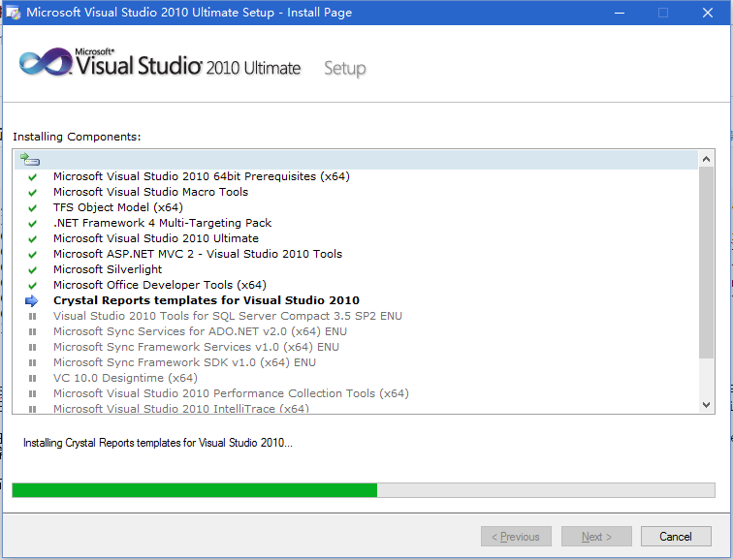The height and width of the screenshot is (560, 733).
Task: Click the components list scroll up arrow
Action: 707,159
